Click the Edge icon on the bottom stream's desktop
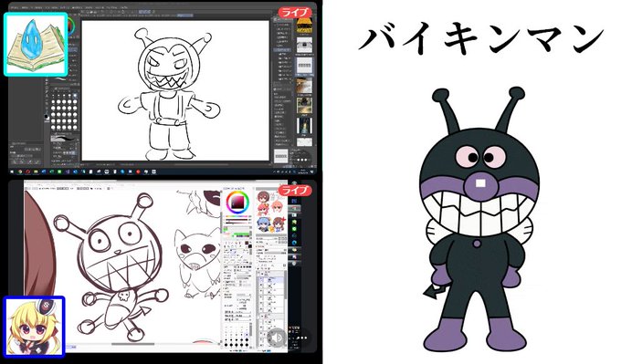The height and width of the screenshot is (364, 621). (295, 242)
